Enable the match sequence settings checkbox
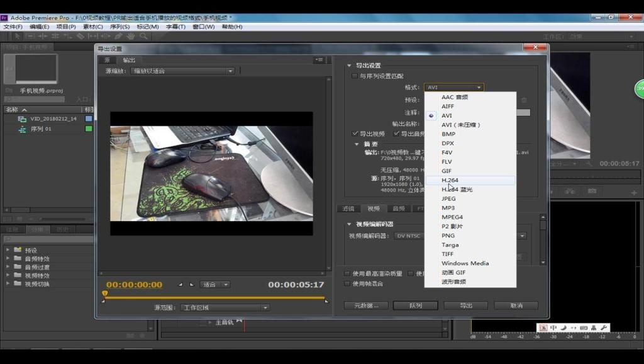The image size is (644, 364). coord(355,76)
